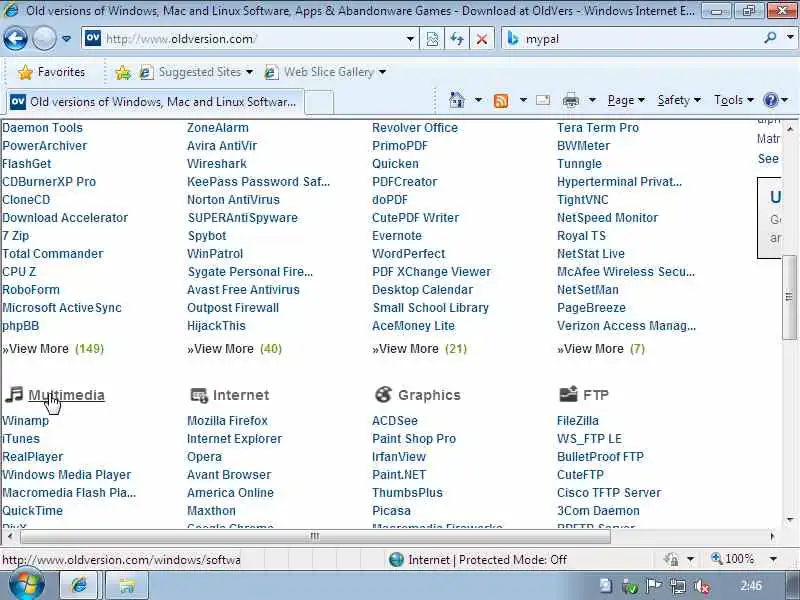Click the muted volume tray icon
Image resolution: width=800 pixels, height=600 pixels.
point(702,587)
